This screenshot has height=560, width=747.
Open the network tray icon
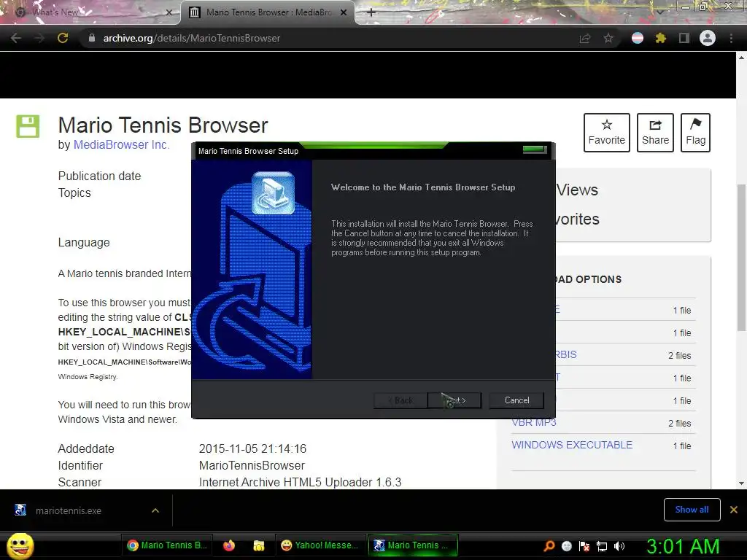tap(602, 546)
